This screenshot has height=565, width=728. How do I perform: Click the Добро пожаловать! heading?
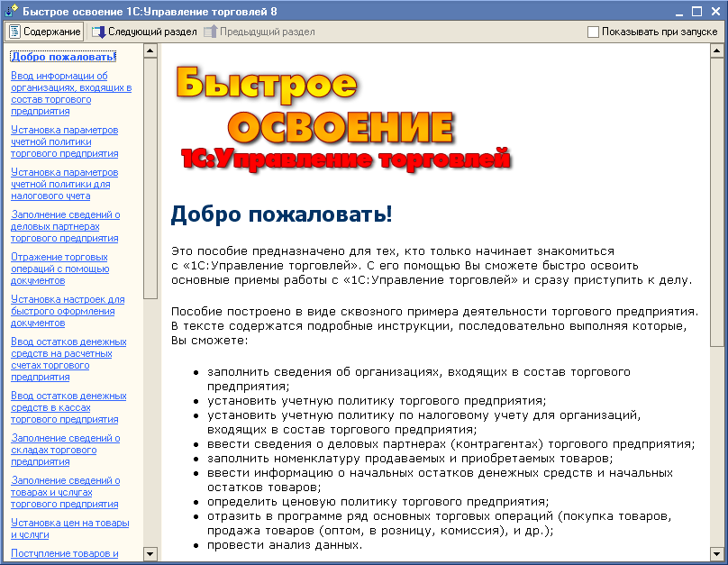281,214
